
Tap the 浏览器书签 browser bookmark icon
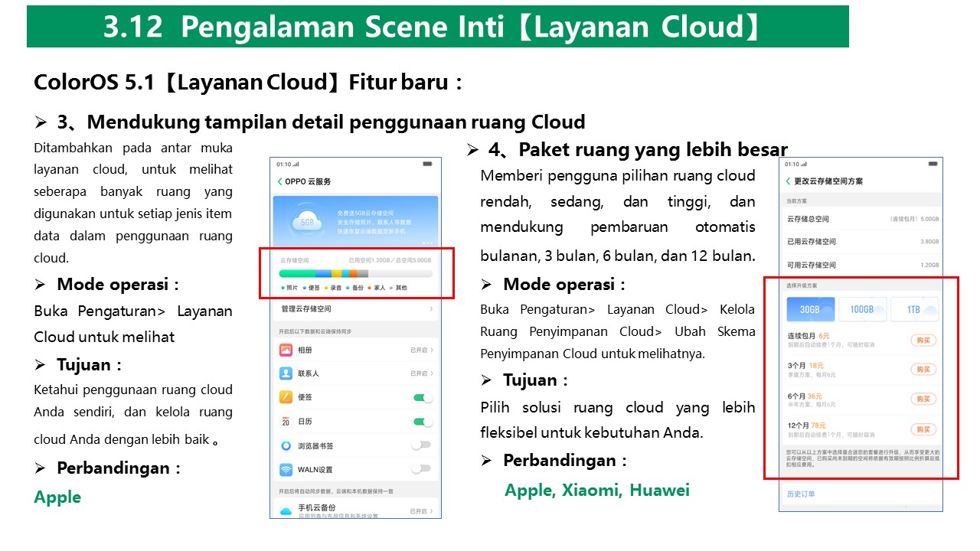coord(286,445)
